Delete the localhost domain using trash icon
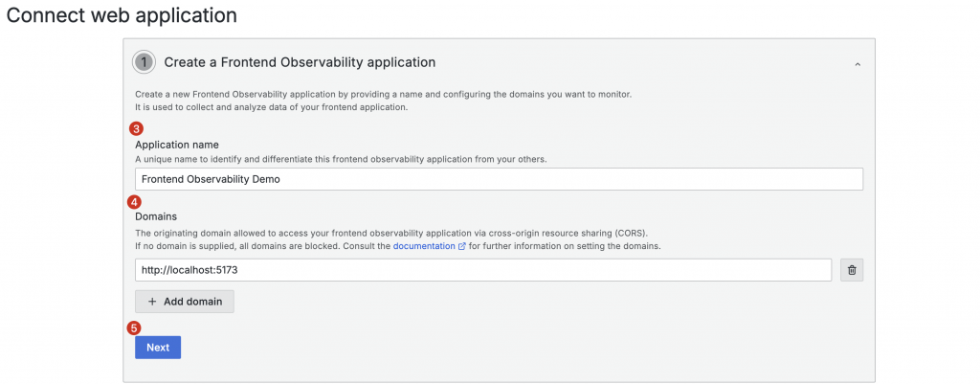This screenshot has height=384, width=980. pyautogui.click(x=852, y=271)
